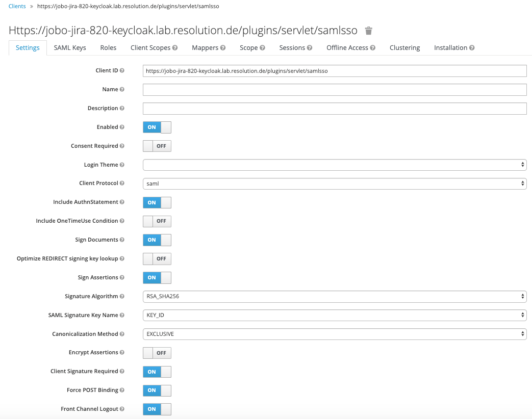This screenshot has height=419, width=532.
Task: Open help icon next to Optimize REDIRECT signing
Action: [122, 258]
